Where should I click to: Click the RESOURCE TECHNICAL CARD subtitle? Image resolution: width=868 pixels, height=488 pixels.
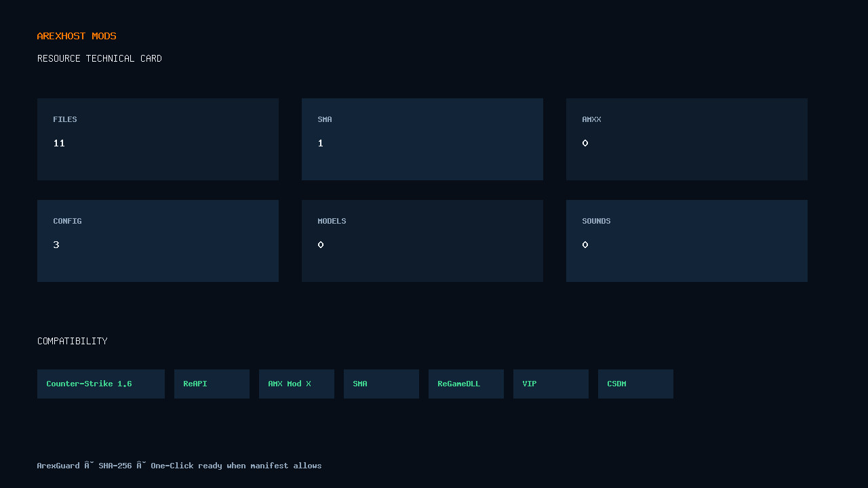click(x=100, y=58)
